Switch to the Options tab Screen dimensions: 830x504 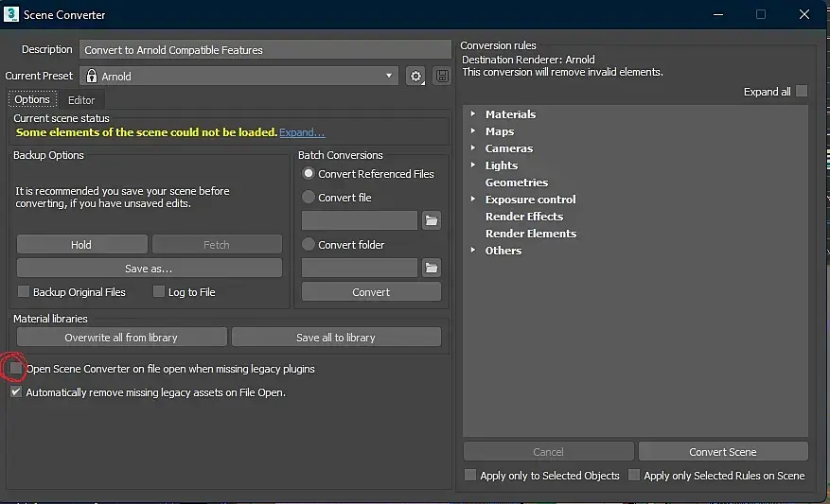click(32, 99)
